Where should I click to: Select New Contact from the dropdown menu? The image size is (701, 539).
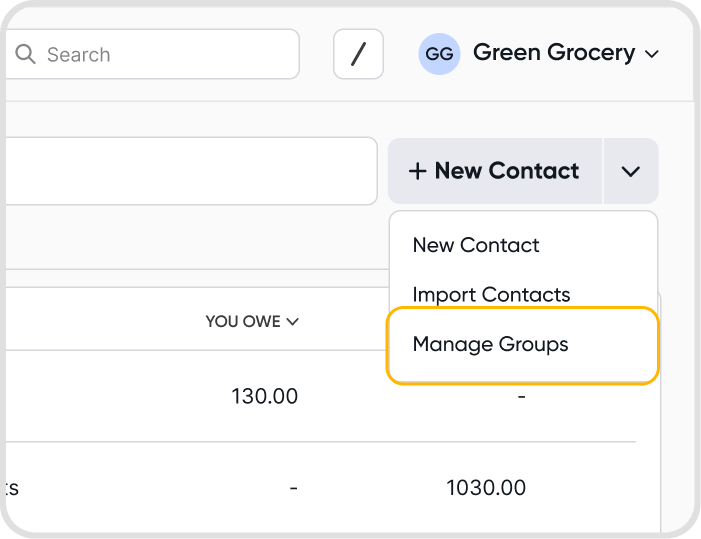[x=476, y=245]
